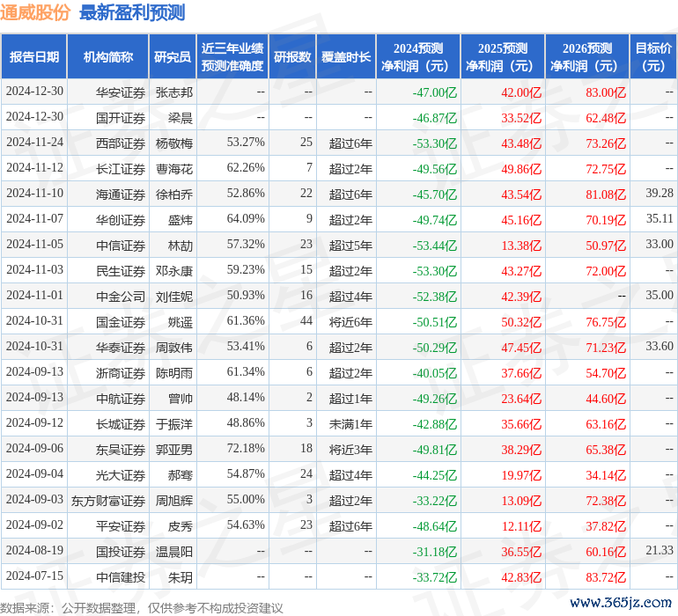Click report count 44
This screenshot has height=616, width=678.
click(x=306, y=320)
